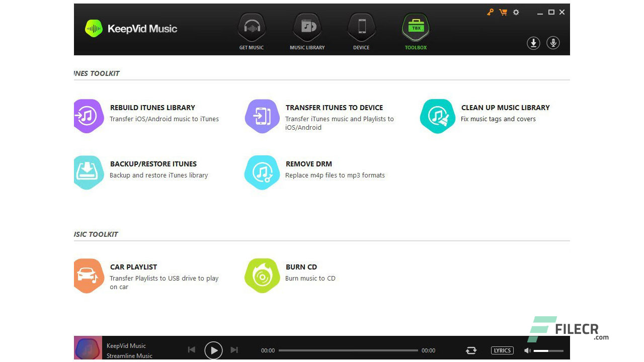Open CLEAN UP MUSIC LIBRARY title
This screenshot has height=362, width=644.
click(506, 108)
